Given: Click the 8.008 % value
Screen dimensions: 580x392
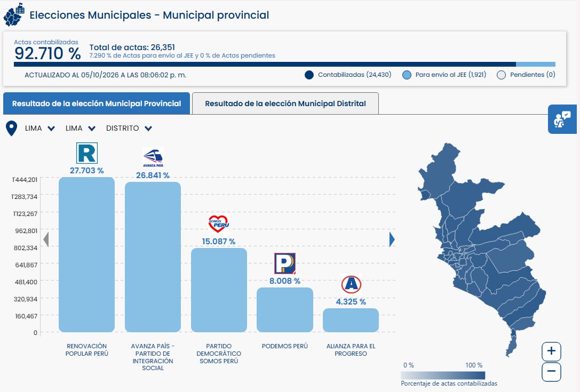Looking at the screenshot, I should pyautogui.click(x=285, y=281).
